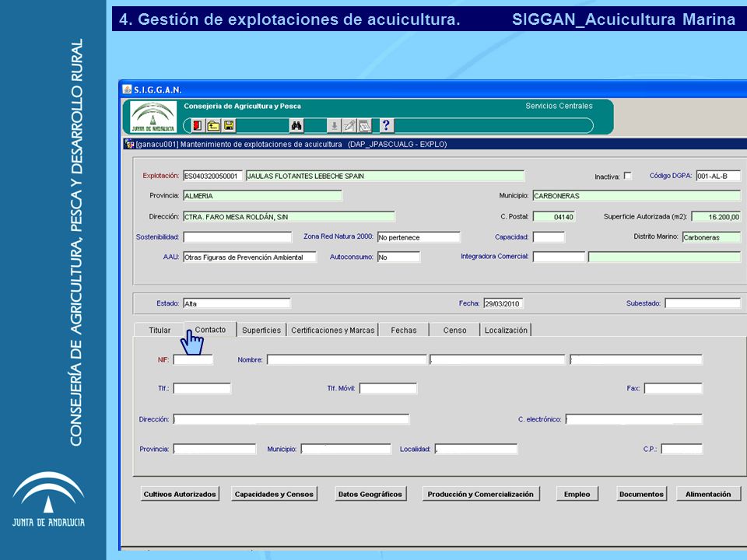Click the Fecha field 29/03/2010

point(503,303)
